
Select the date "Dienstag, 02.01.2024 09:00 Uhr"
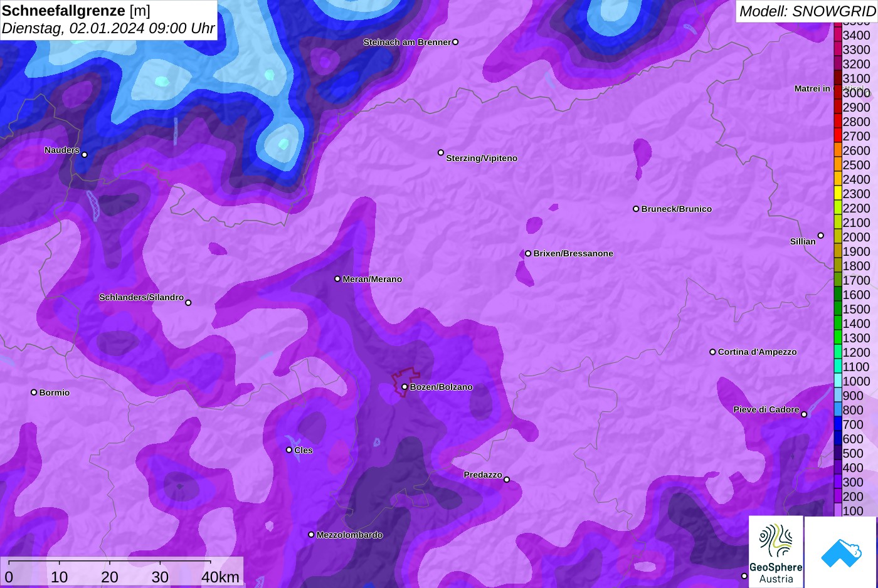108,28
